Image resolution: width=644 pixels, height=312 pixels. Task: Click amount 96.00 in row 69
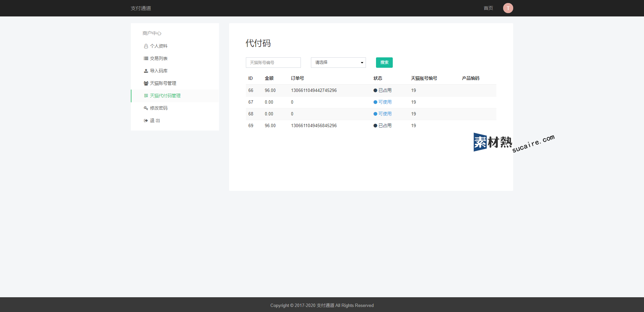pos(270,125)
